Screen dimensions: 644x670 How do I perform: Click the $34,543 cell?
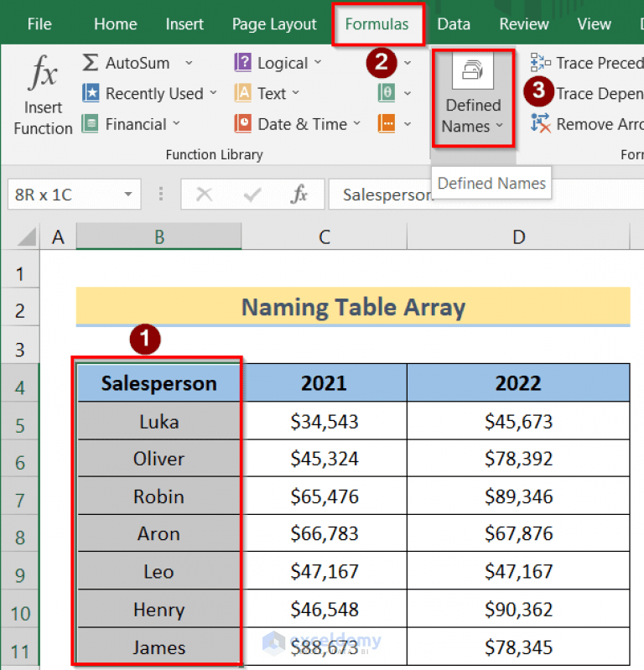click(325, 421)
